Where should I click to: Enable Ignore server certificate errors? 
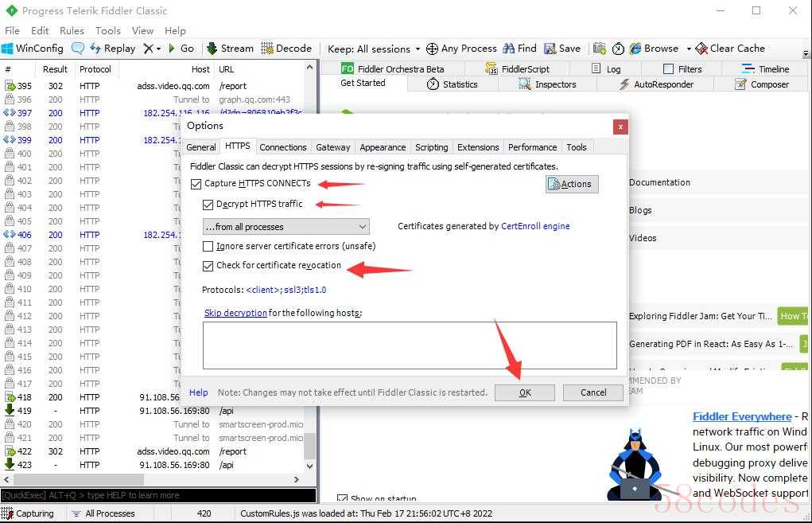[208, 247]
